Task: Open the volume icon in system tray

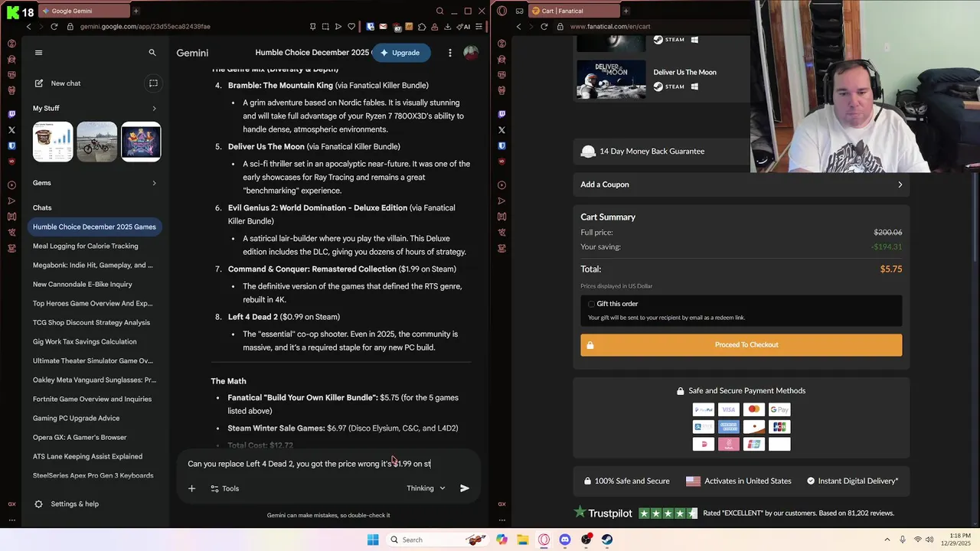Action: (931, 540)
